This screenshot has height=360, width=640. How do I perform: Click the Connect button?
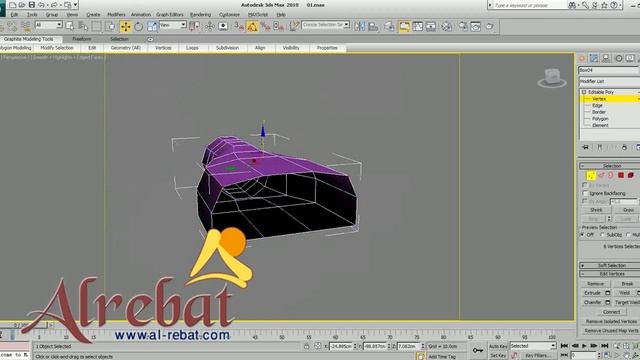click(611, 312)
